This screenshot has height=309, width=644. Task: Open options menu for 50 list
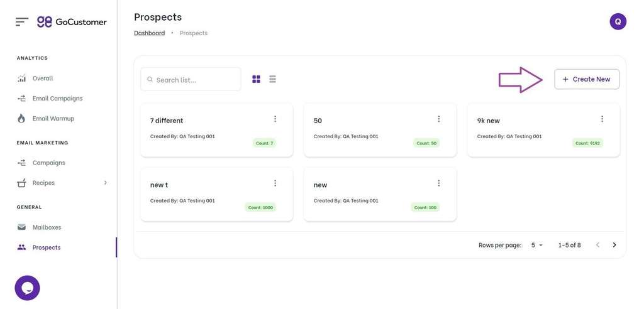438,119
